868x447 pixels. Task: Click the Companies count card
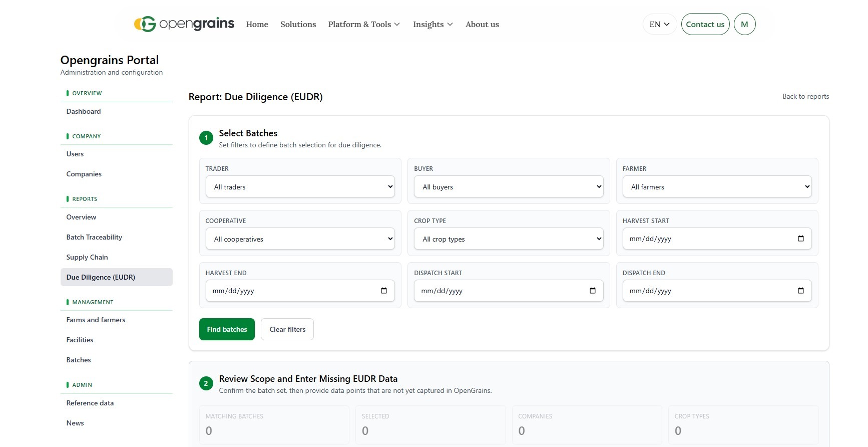tap(587, 425)
